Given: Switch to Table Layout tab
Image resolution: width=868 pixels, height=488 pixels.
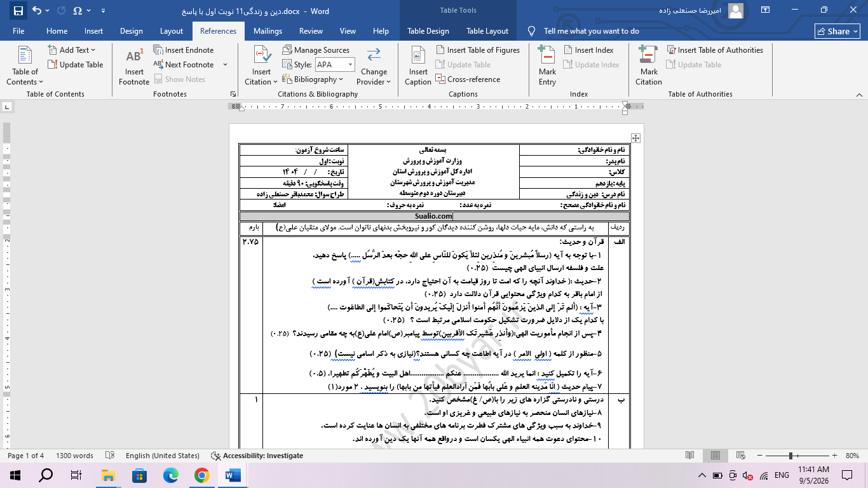Looking at the screenshot, I should tap(487, 31).
